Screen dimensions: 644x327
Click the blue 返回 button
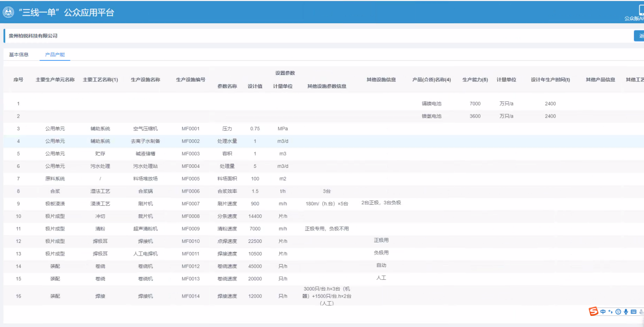[x=639, y=36]
